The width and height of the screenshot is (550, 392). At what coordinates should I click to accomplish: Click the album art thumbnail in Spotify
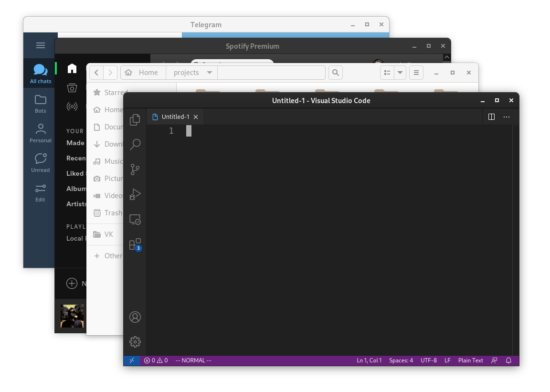[x=72, y=316]
